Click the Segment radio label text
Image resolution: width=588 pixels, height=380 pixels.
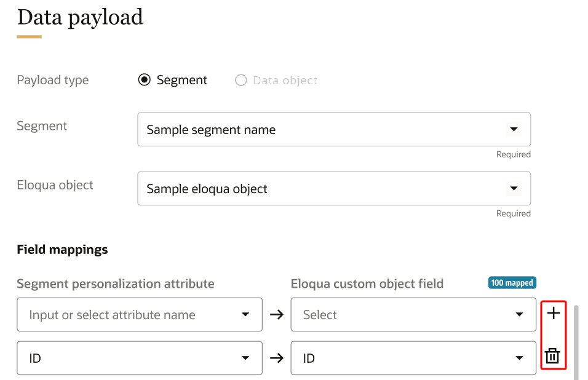coord(182,80)
